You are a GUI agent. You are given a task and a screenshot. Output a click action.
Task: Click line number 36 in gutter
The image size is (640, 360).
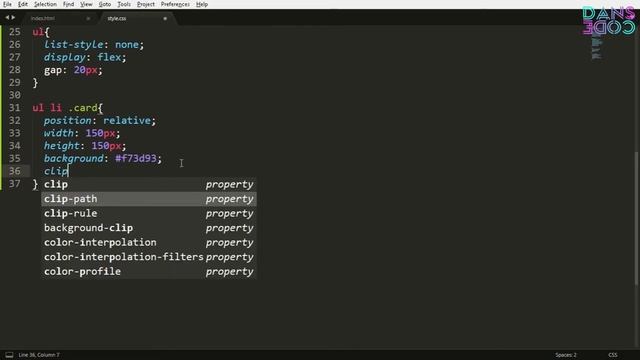click(x=15, y=171)
